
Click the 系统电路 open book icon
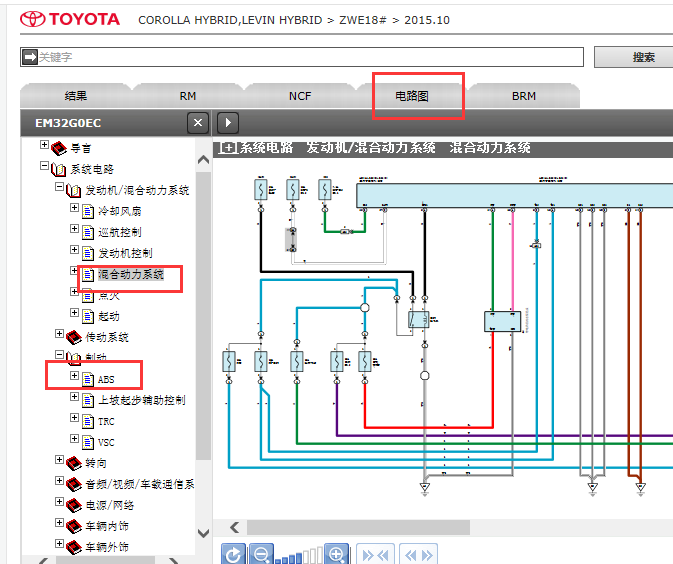click(58, 170)
